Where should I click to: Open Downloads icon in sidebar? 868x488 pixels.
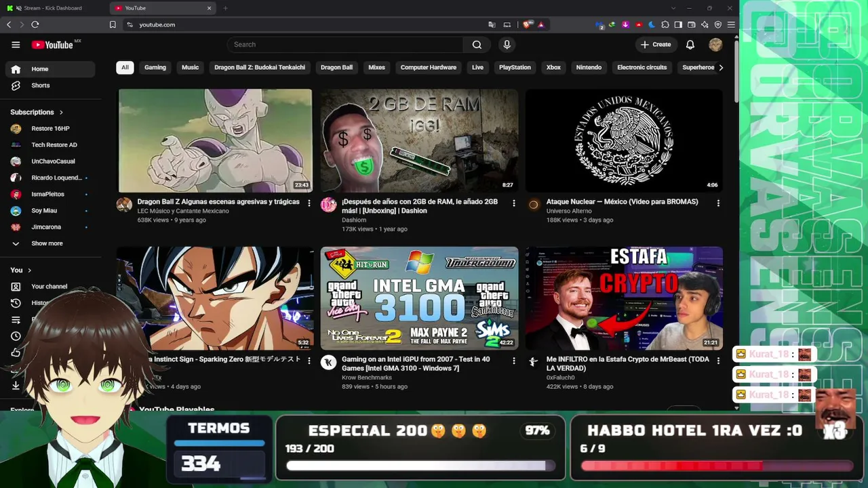tap(16, 385)
